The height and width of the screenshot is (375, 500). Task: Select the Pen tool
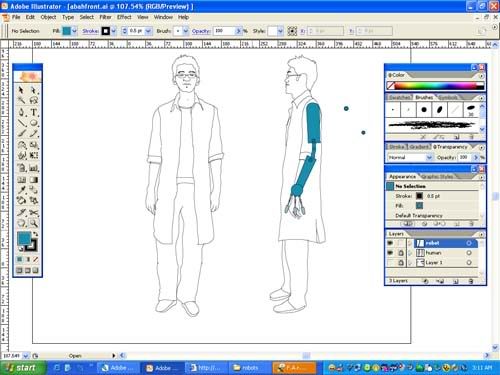(x=21, y=112)
